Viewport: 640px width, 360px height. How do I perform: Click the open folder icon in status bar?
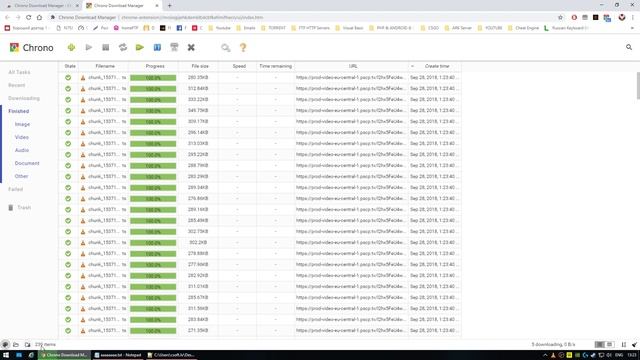16,344
